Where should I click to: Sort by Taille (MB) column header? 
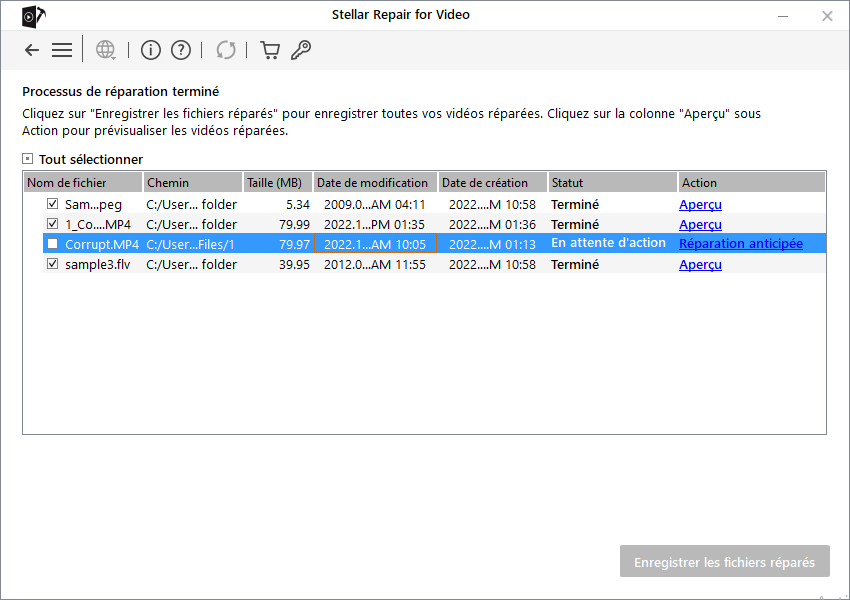tap(277, 183)
